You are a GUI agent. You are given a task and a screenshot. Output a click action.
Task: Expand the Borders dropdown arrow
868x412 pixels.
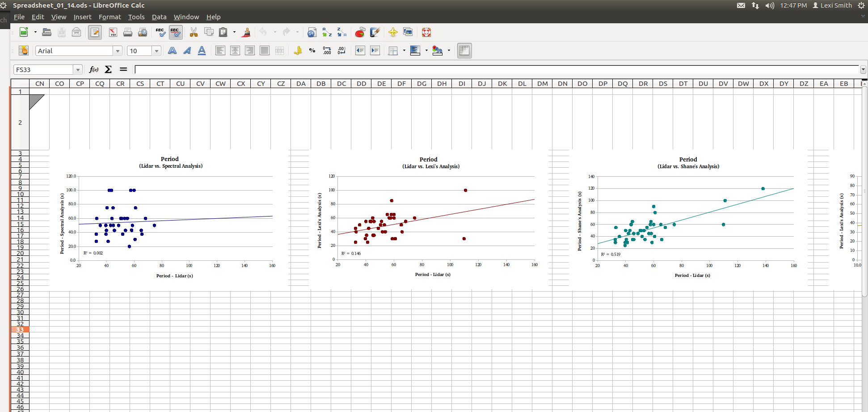[404, 51]
